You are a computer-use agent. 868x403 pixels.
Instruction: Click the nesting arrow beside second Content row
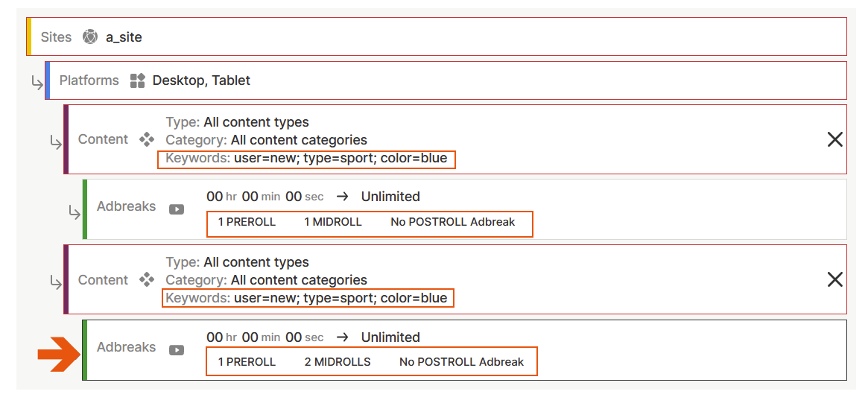pyautogui.click(x=55, y=282)
